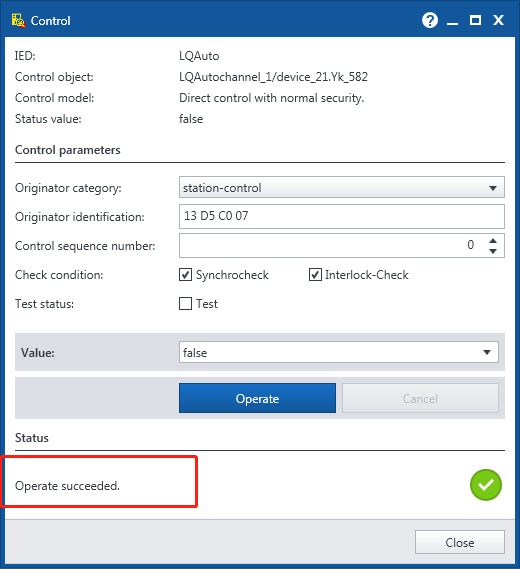Viewport: 520px width, 569px height.
Task: Decrease the control sequence number
Action: (x=492, y=251)
